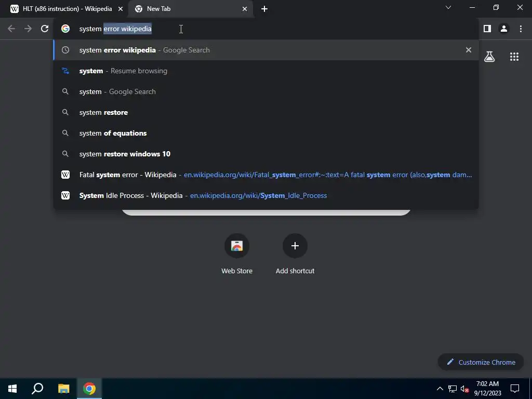Open File Explorer from taskbar
The height and width of the screenshot is (399, 532).
63,389
